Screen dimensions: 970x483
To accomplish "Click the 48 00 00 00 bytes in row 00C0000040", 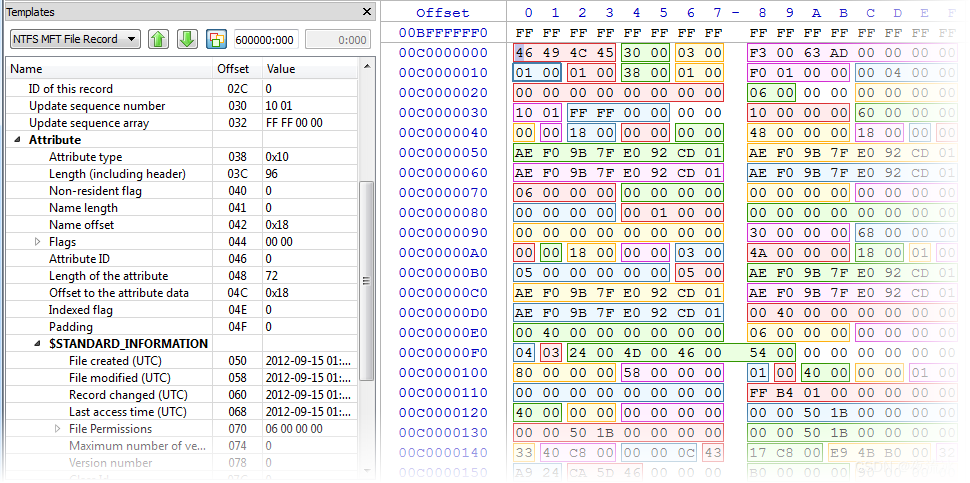I will tap(798, 132).
